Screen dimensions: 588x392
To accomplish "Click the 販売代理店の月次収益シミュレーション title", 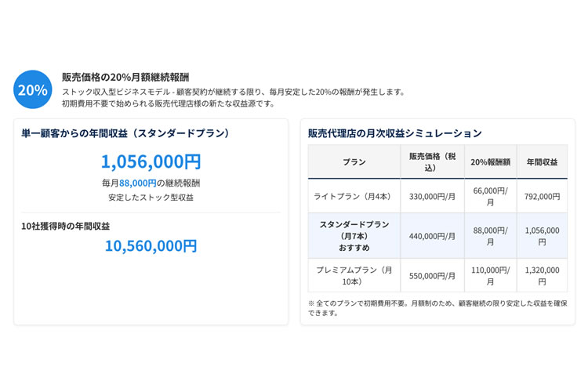I will pos(394,133).
